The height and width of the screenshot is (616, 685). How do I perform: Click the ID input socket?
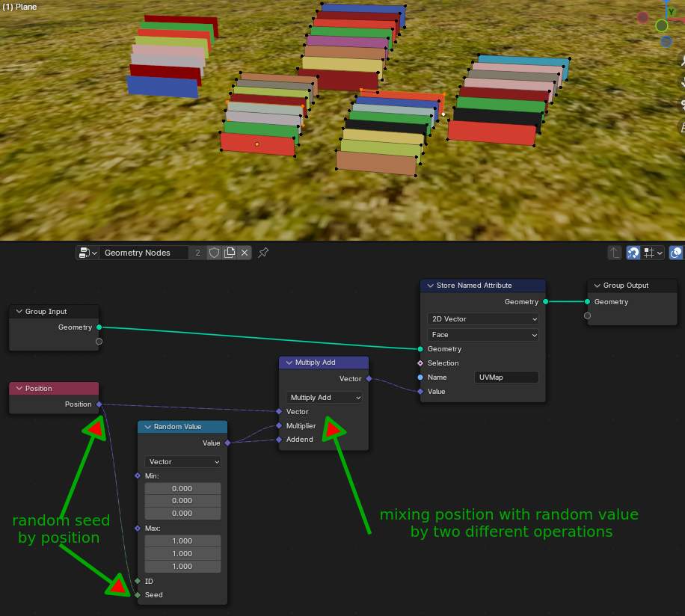138,581
